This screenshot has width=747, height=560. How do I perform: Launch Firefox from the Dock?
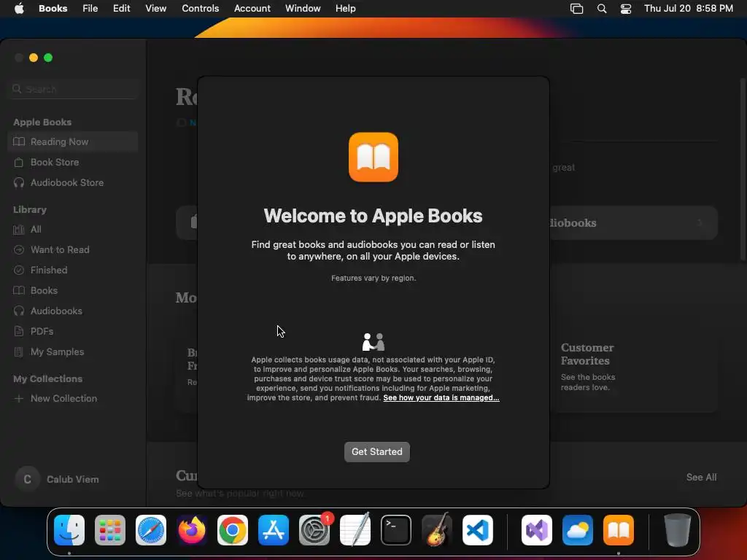[192, 530]
